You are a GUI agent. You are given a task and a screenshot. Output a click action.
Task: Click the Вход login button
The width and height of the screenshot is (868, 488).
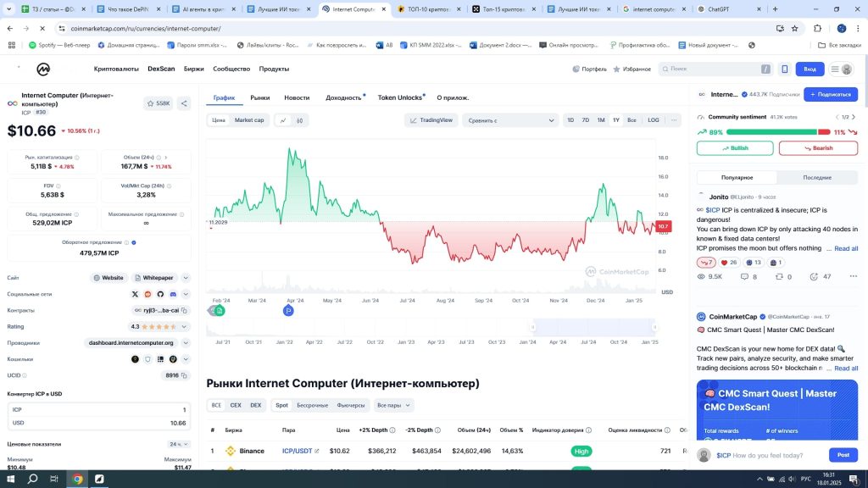810,69
